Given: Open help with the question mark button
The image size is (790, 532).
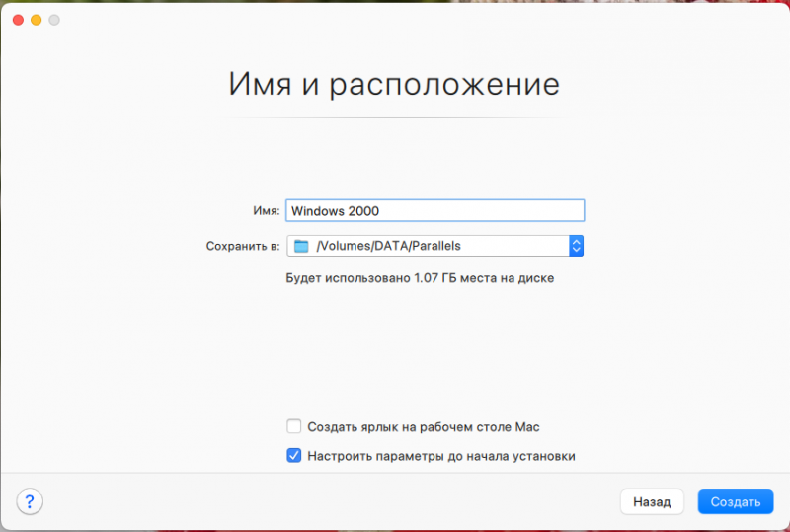Looking at the screenshot, I should [30, 501].
